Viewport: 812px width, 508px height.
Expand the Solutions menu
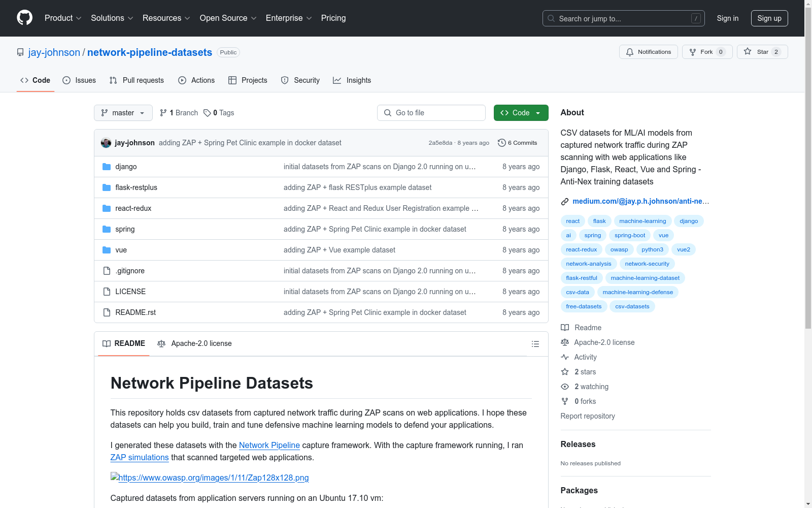click(112, 18)
